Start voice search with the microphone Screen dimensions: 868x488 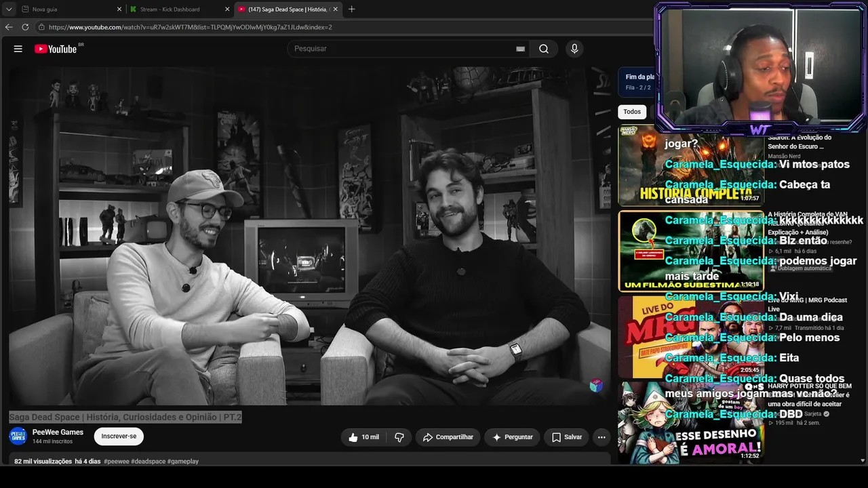pyautogui.click(x=574, y=49)
